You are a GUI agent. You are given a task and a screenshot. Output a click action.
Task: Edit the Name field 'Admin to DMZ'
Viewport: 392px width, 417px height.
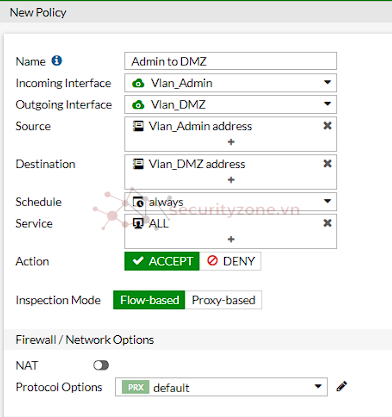[x=230, y=61]
